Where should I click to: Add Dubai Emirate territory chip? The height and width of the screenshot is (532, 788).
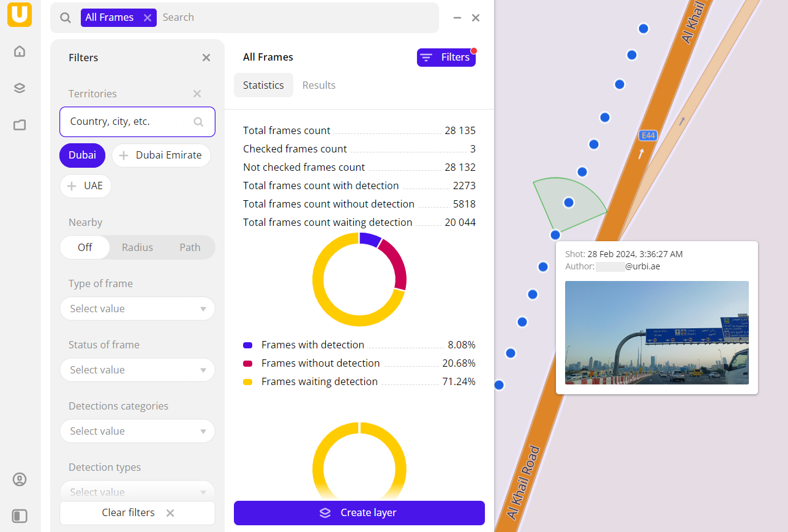pyautogui.click(x=161, y=155)
